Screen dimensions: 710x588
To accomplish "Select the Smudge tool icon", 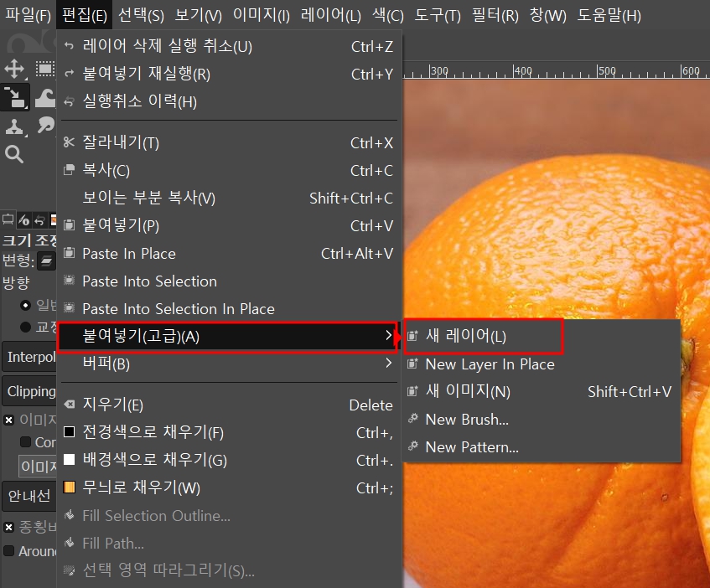I will click(45, 126).
